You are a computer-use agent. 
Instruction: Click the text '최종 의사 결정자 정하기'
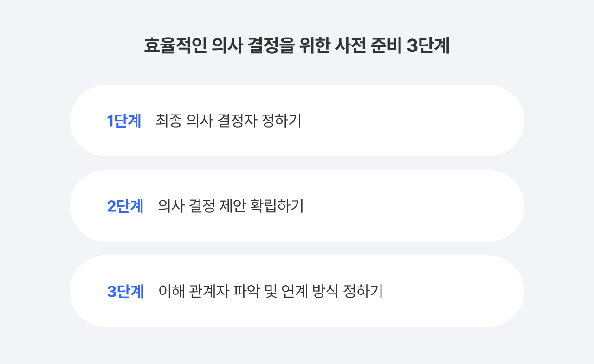click(x=229, y=121)
